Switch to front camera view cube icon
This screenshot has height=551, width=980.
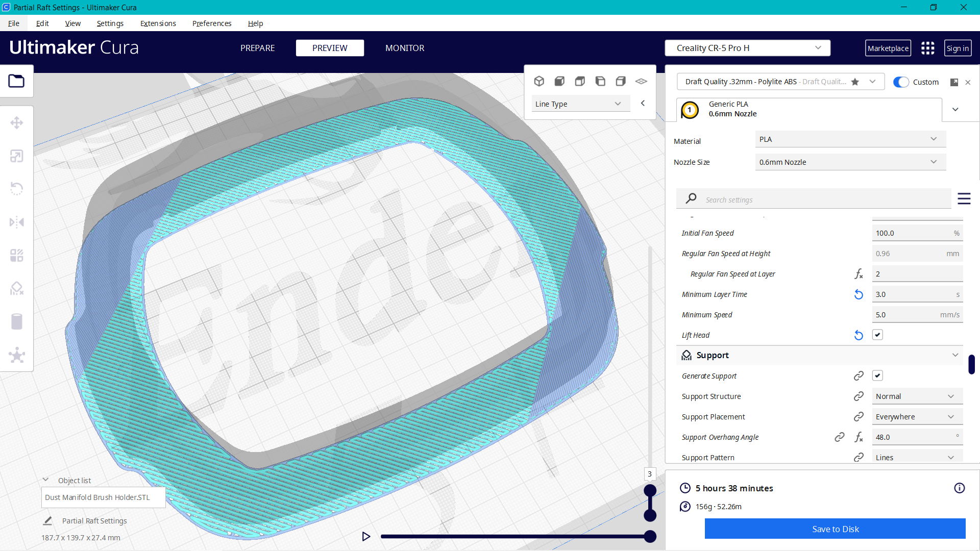tap(559, 81)
